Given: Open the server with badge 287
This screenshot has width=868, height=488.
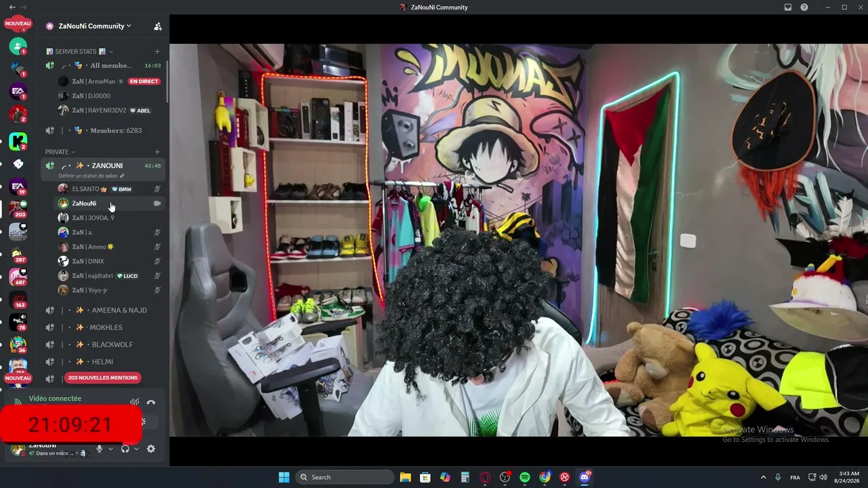Looking at the screenshot, I should point(18,254).
